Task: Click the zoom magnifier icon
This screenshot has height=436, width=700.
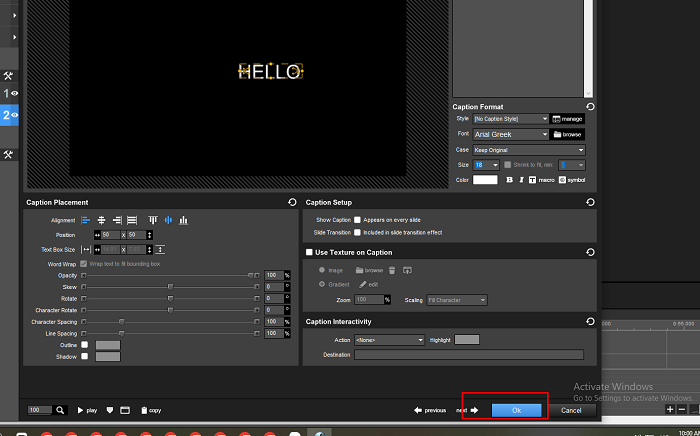Action: click(60, 410)
